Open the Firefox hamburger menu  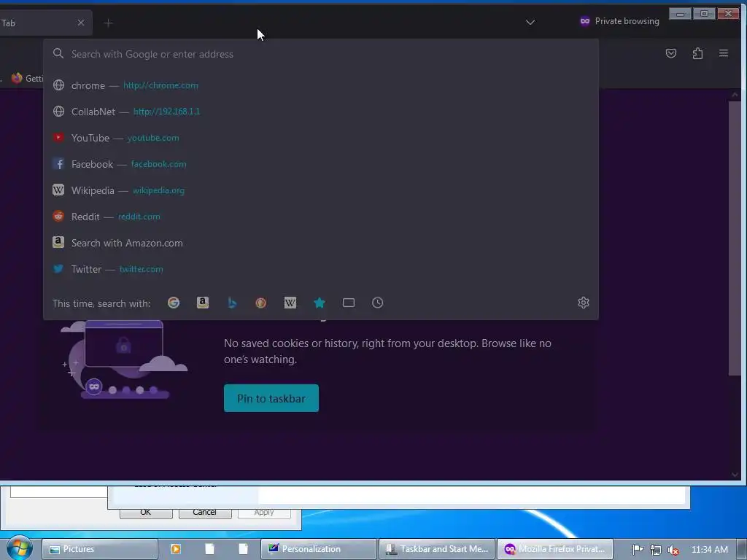723,53
